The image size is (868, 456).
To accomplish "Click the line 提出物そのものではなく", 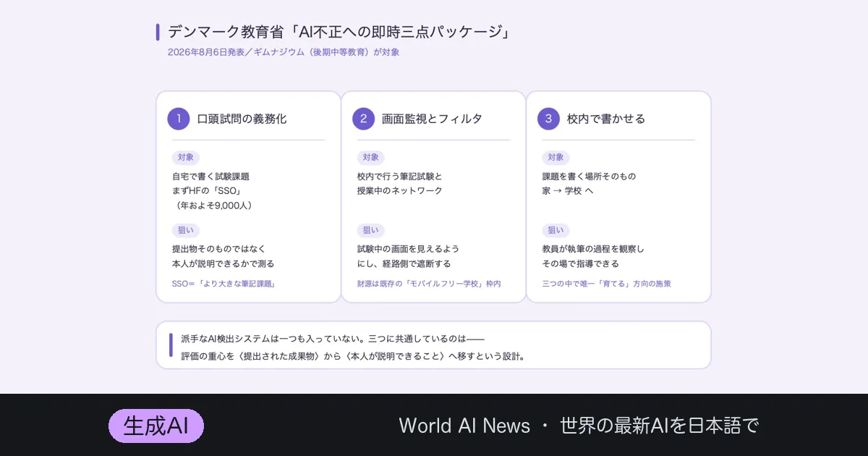I will [x=219, y=249].
